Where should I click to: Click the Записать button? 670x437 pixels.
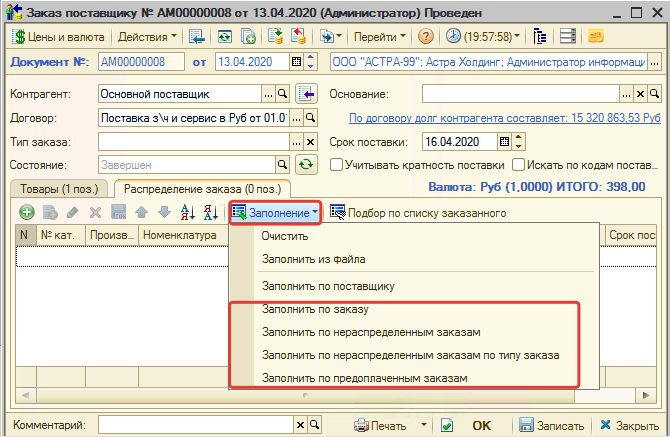(x=551, y=425)
